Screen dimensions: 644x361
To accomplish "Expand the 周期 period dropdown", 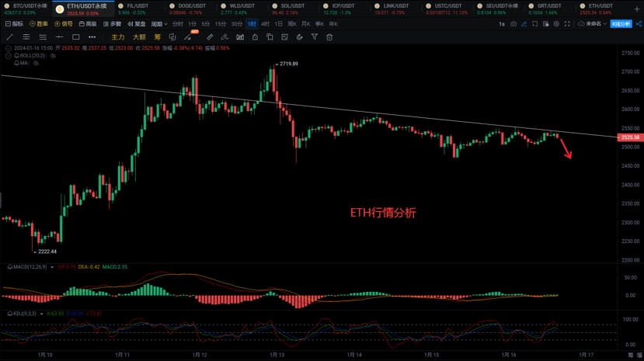I will click(x=159, y=24).
